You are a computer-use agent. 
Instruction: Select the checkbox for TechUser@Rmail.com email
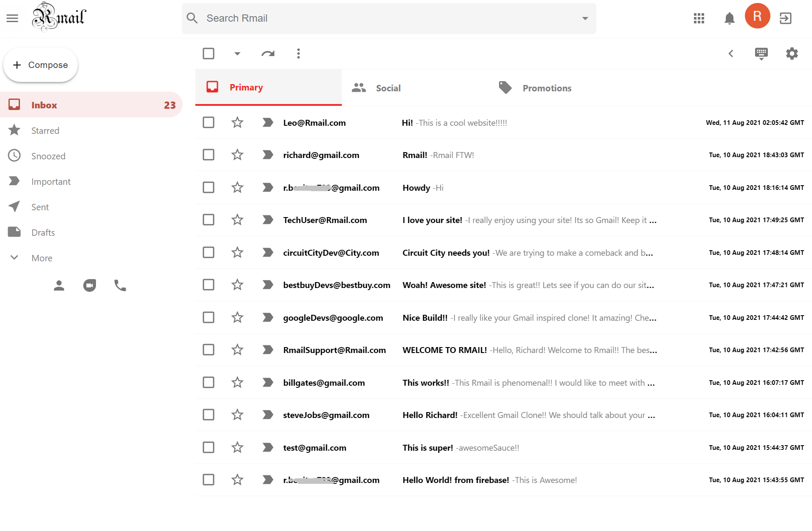click(x=209, y=220)
